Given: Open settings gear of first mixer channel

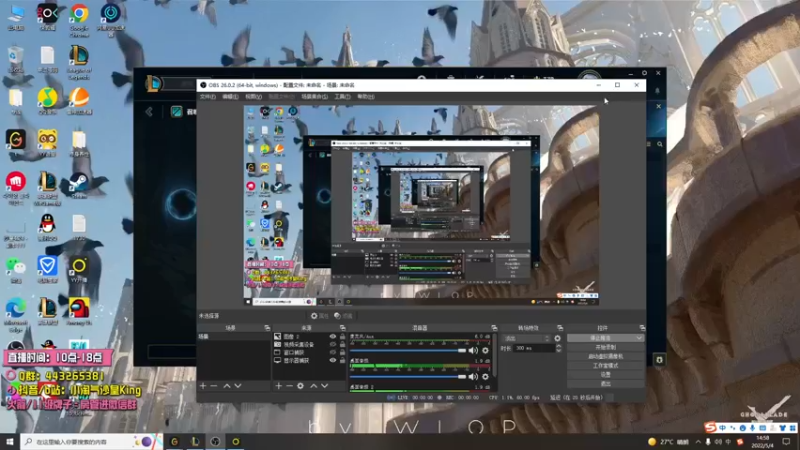Looking at the screenshot, I should click(485, 351).
